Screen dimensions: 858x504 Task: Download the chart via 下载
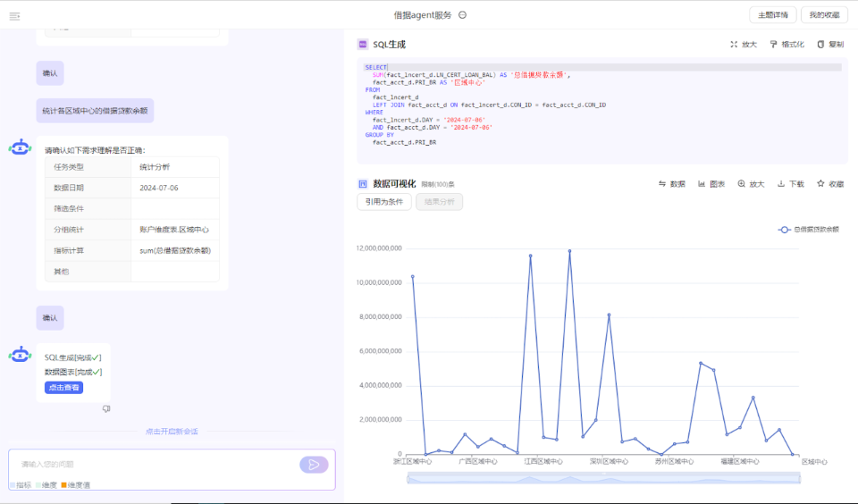tap(791, 184)
